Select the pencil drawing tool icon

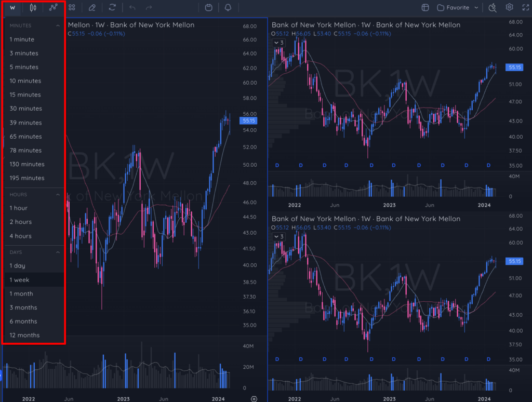pyautogui.click(x=92, y=7)
